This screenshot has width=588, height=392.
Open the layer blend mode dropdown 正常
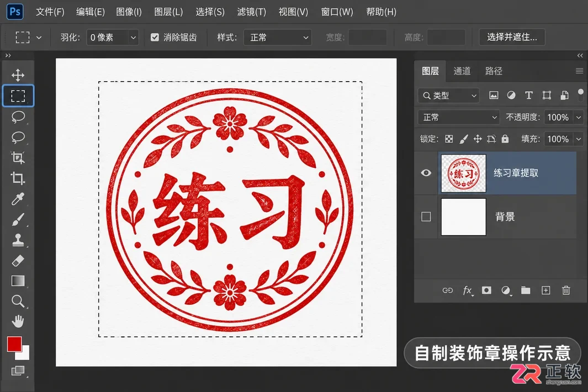tap(459, 118)
